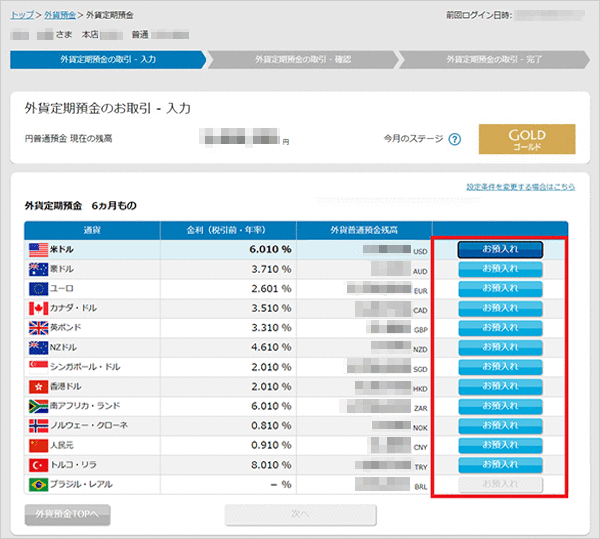
Task: Click the 2.601 % rate for ユーロ
Action: point(271,289)
